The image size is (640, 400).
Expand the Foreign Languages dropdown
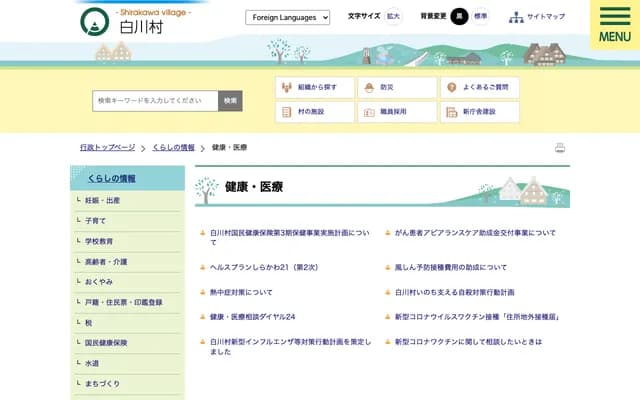pyautogui.click(x=287, y=17)
